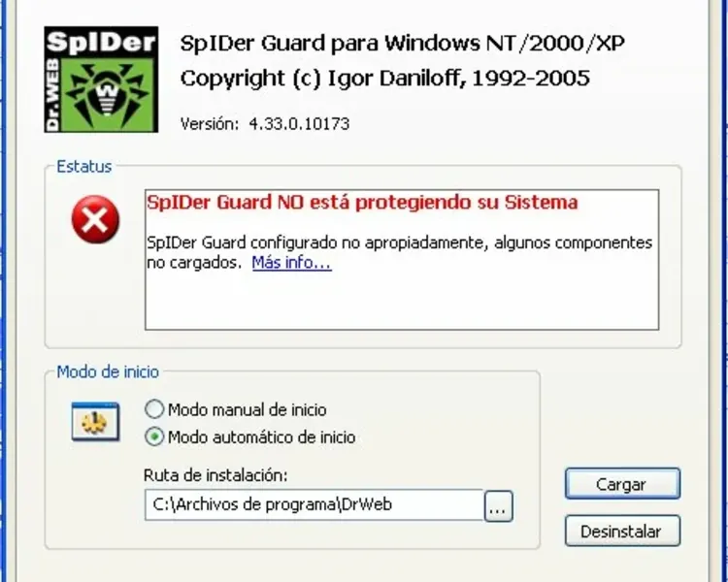Click the SpIDer Dr.WEB spider logo

click(101, 80)
